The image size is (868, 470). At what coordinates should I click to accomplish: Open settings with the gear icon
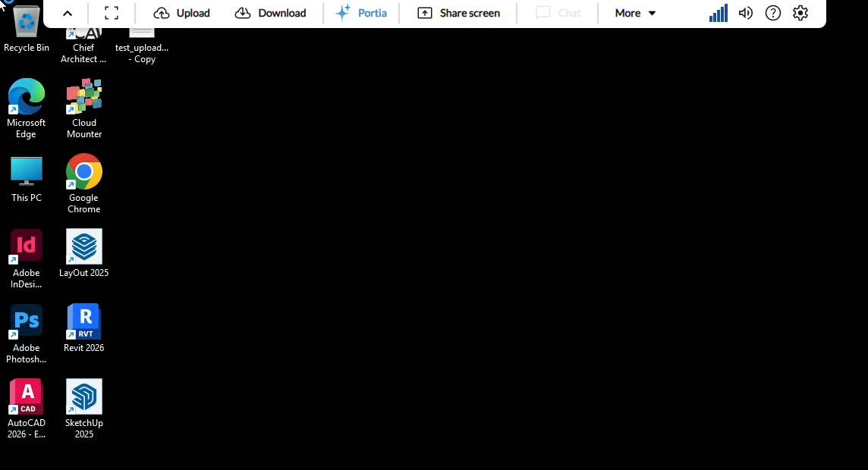[800, 14]
